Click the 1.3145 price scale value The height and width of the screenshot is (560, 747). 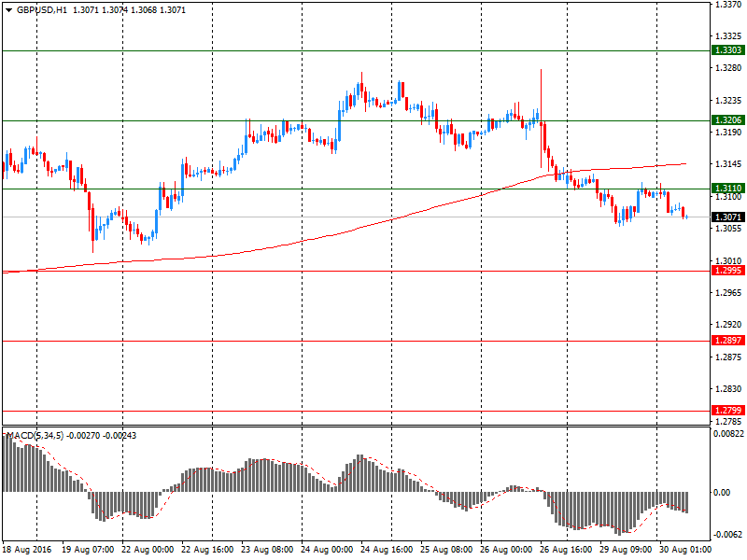pos(728,164)
